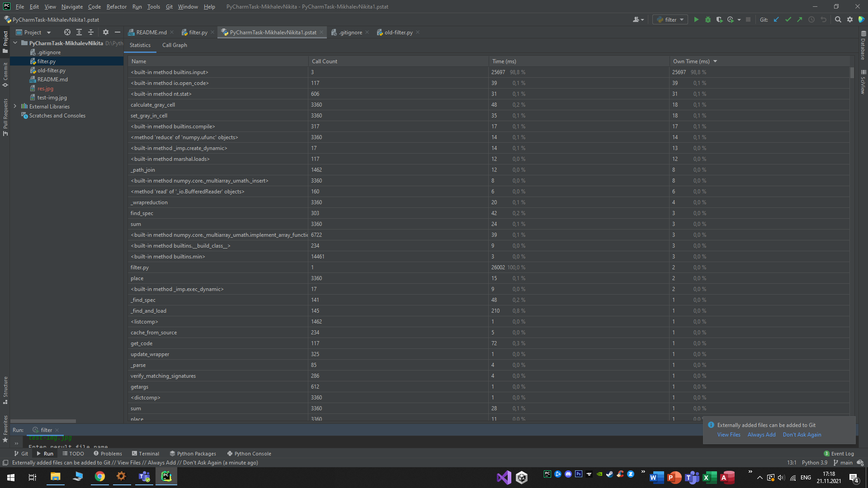The width and height of the screenshot is (868, 488).
Task: Open Google Chrome from the taskbar
Action: (x=99, y=477)
